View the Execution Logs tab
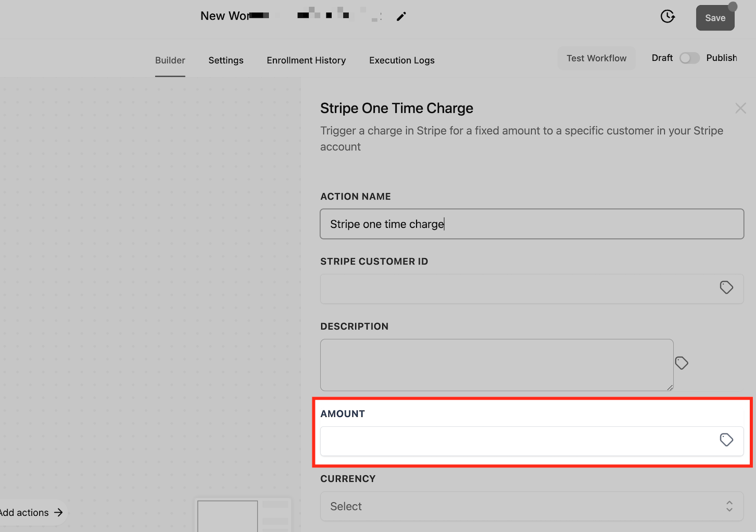The width and height of the screenshot is (756, 532). click(x=402, y=60)
